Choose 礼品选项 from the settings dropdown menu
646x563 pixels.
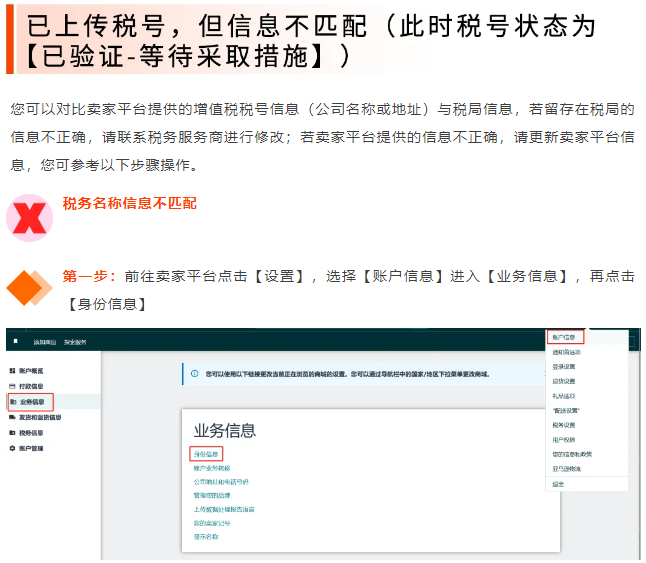tap(564, 396)
